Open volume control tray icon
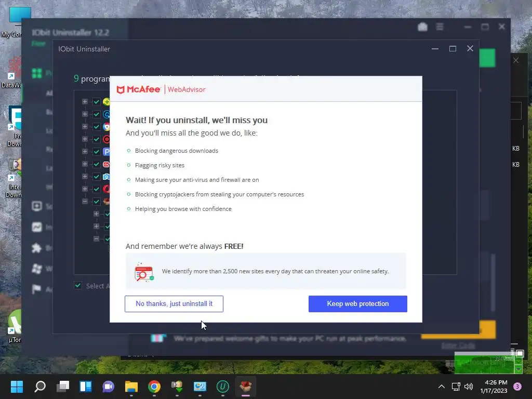Screen dimensions: 532x399 tap(469, 387)
